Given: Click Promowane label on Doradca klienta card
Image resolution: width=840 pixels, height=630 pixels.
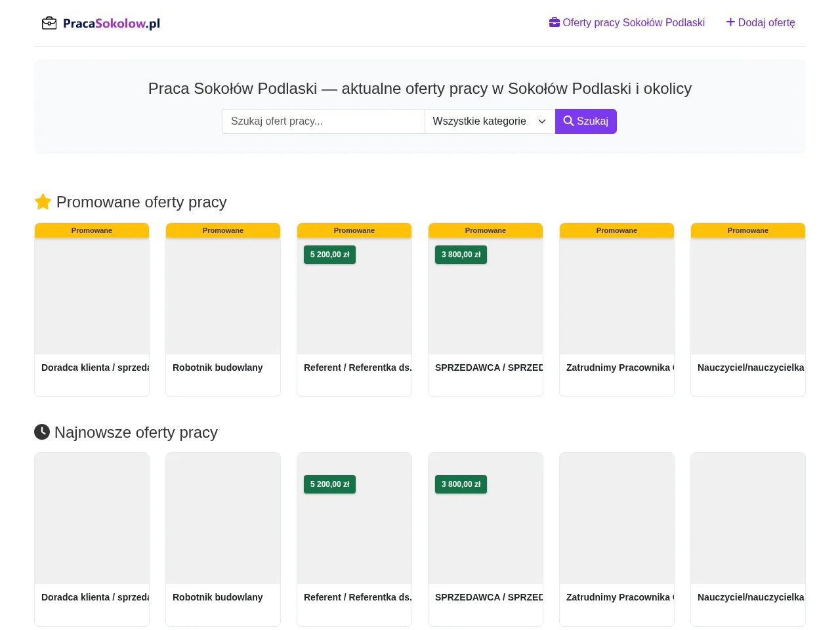Looking at the screenshot, I should (92, 230).
